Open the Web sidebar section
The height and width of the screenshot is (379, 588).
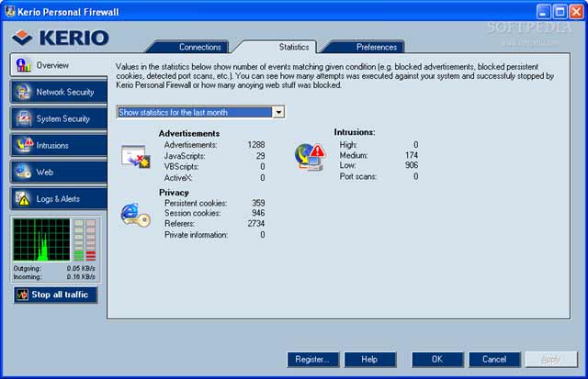coord(59,173)
